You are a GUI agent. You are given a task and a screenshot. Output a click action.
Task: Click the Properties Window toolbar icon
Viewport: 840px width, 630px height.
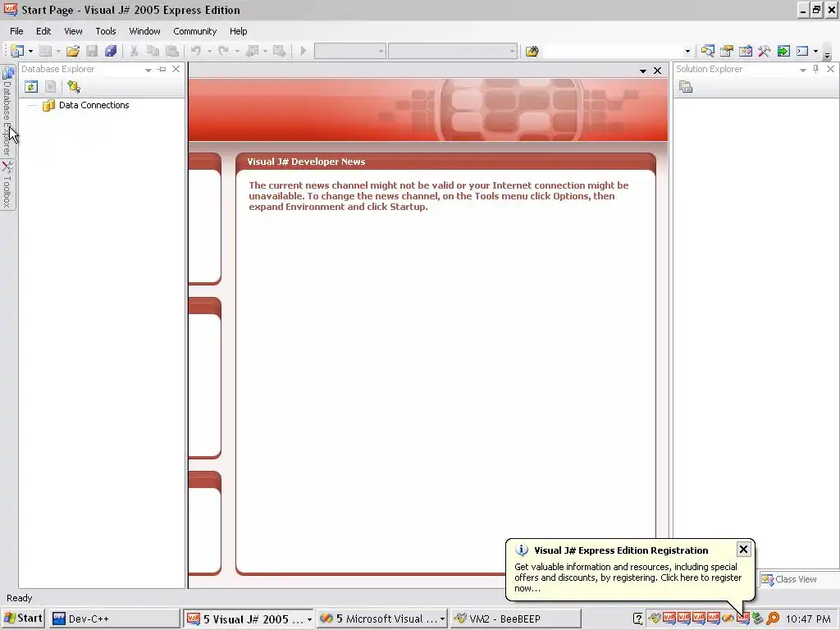727,51
